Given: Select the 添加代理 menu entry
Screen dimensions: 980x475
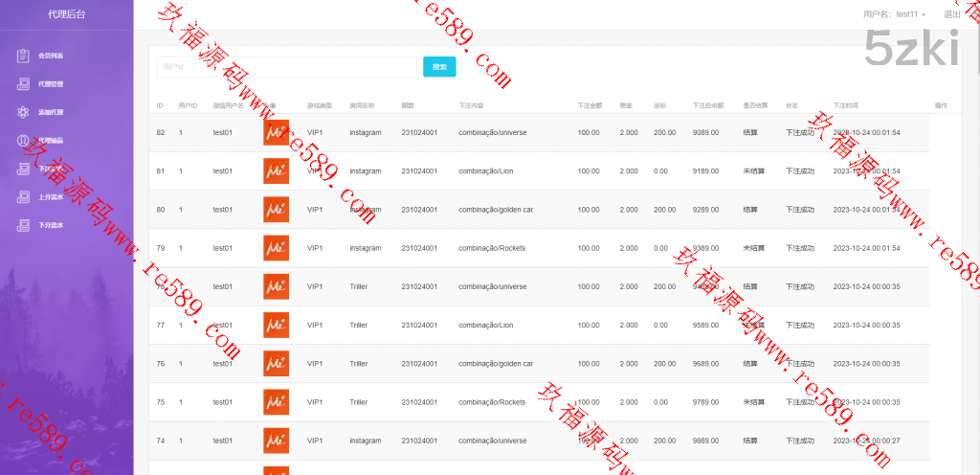Looking at the screenshot, I should (51, 112).
